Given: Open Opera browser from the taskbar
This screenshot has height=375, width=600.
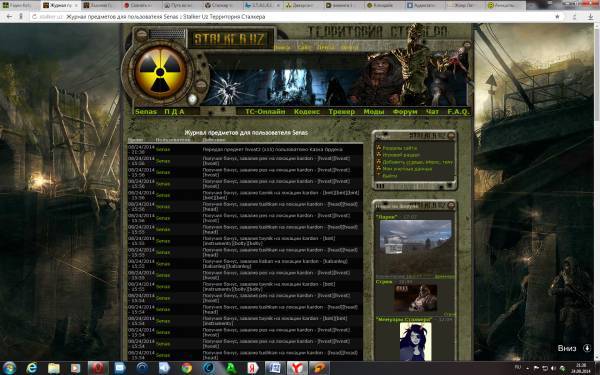Looking at the screenshot, I should coord(98,368).
